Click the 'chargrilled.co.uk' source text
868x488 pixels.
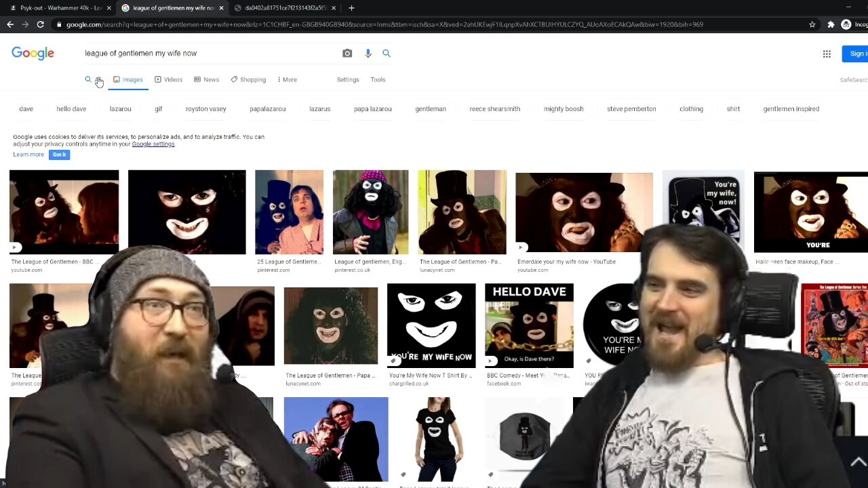[409, 384]
